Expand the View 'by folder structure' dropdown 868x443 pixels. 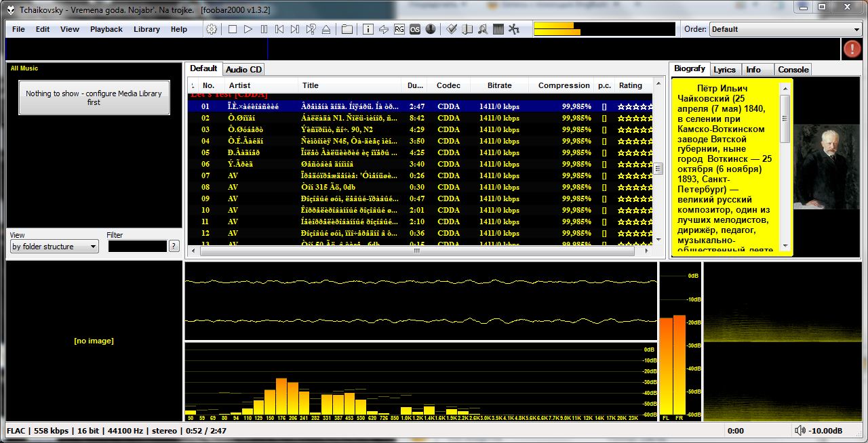pos(54,247)
